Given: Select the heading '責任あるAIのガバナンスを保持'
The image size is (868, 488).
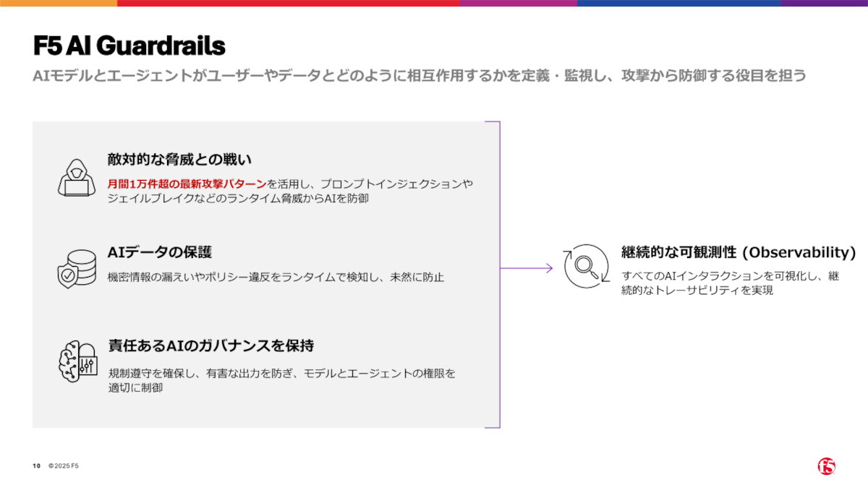Looking at the screenshot, I should pyautogui.click(x=210, y=346).
